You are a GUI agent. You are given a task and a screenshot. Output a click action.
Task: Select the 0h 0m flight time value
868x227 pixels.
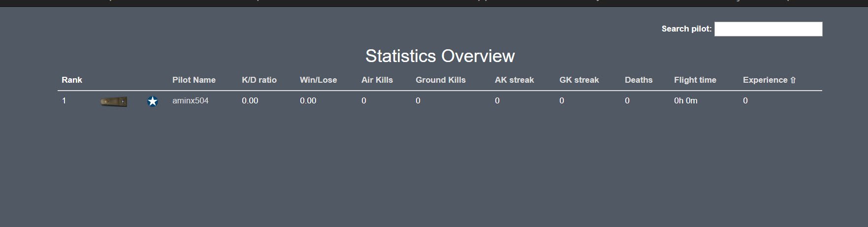point(686,100)
